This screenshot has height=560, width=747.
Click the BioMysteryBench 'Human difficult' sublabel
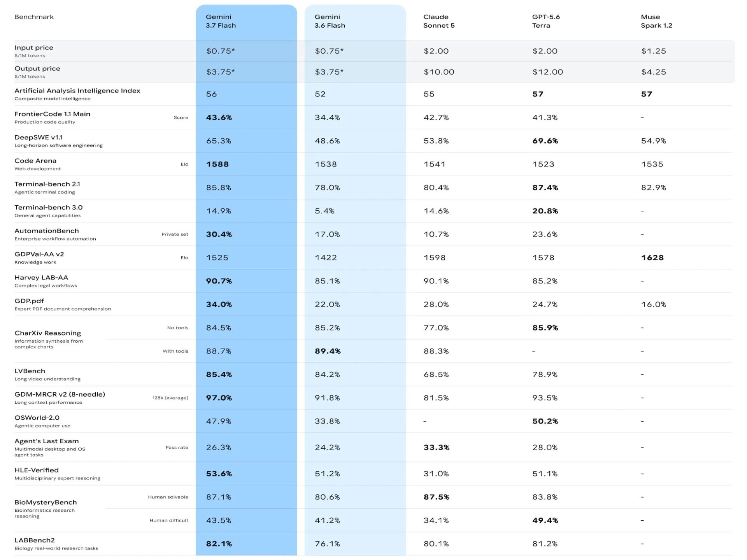[169, 520]
